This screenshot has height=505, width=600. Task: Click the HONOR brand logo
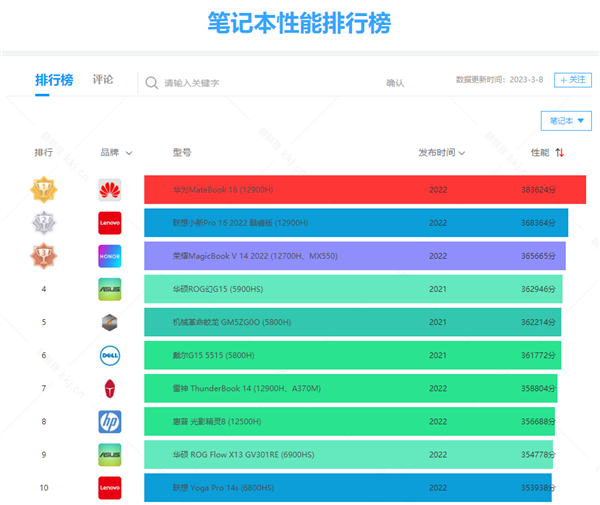110,256
